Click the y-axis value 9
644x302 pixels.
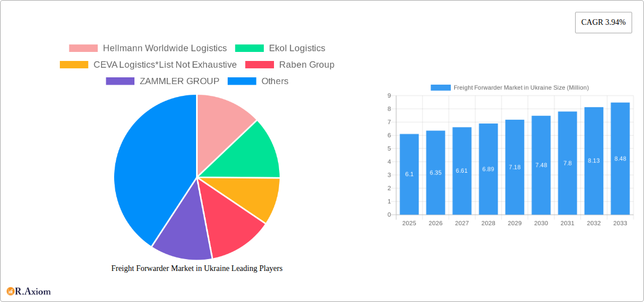click(389, 95)
